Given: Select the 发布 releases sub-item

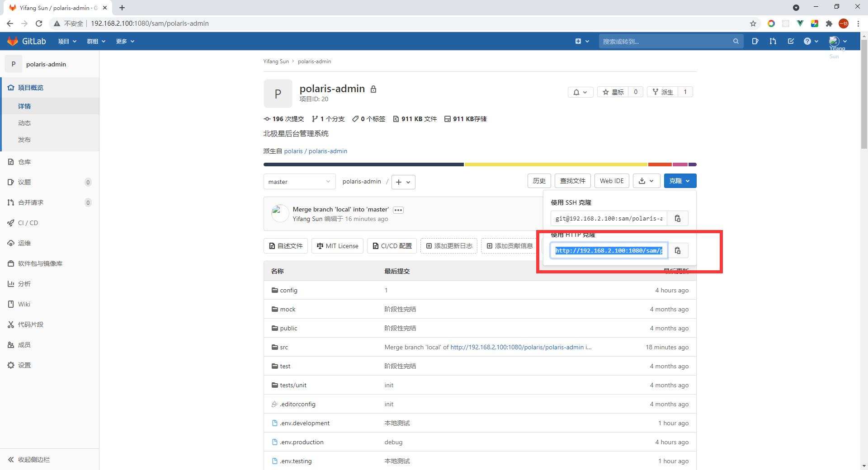Looking at the screenshot, I should tap(50, 140).
